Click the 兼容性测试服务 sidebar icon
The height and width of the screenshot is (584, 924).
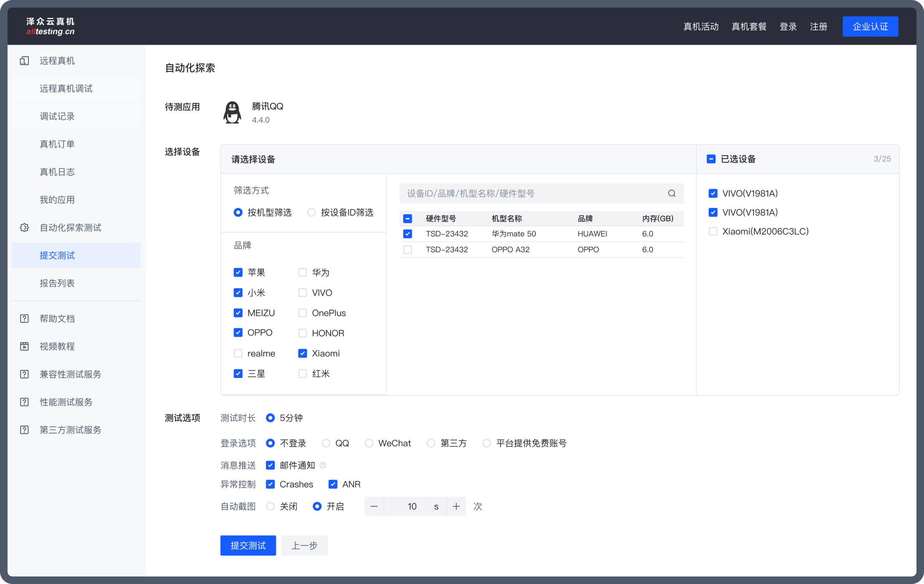[x=24, y=374]
